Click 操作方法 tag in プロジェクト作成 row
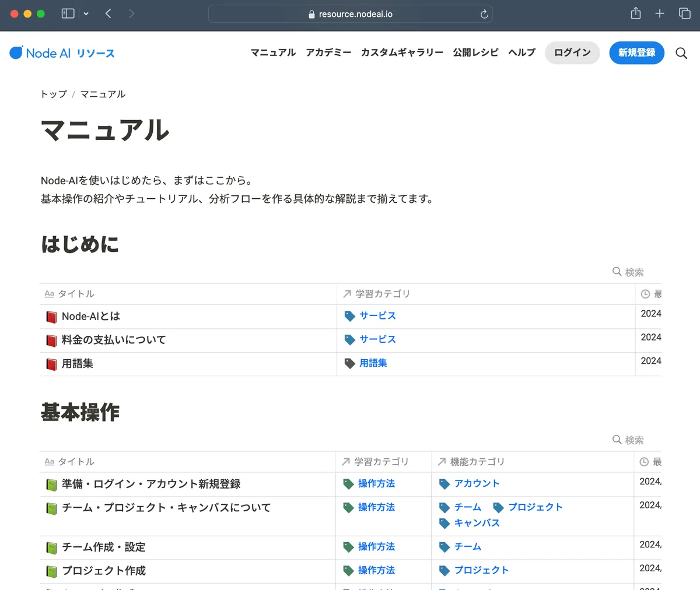 click(x=376, y=570)
